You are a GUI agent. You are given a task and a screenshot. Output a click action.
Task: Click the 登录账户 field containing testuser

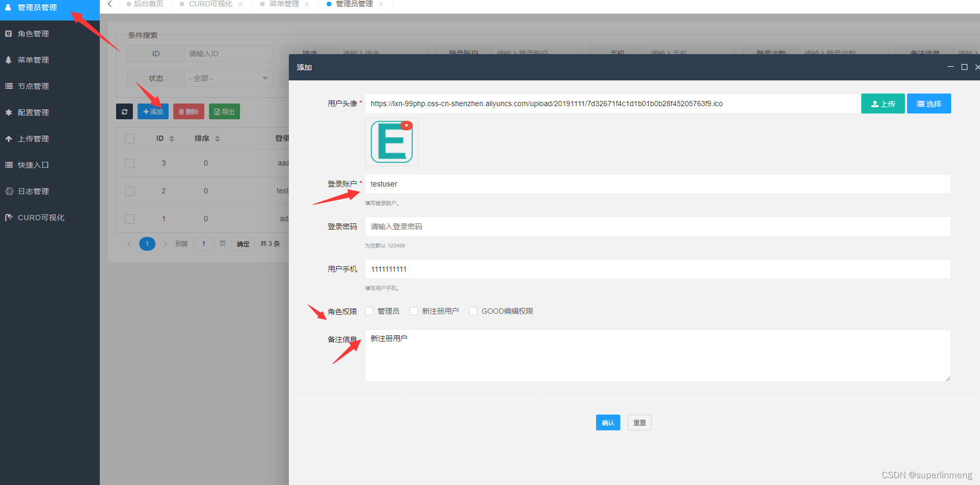[x=658, y=184]
